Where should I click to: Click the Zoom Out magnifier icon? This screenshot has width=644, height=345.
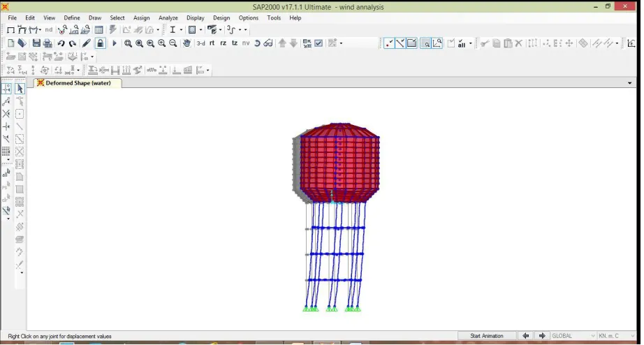click(173, 43)
